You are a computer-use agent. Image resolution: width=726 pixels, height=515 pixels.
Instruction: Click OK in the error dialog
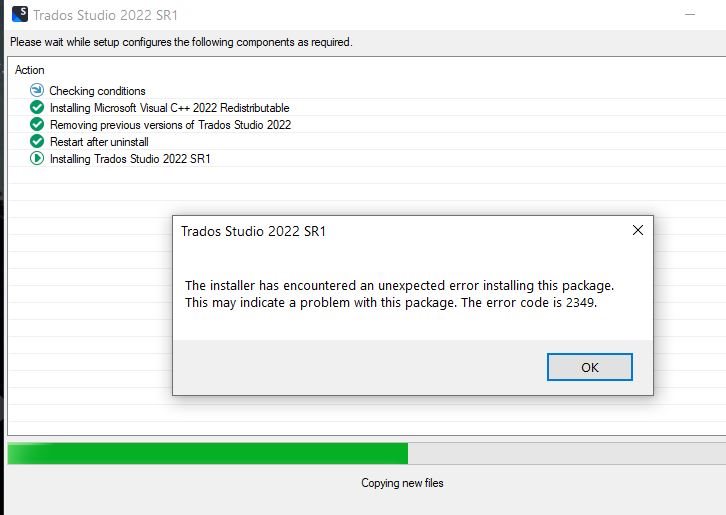point(589,367)
